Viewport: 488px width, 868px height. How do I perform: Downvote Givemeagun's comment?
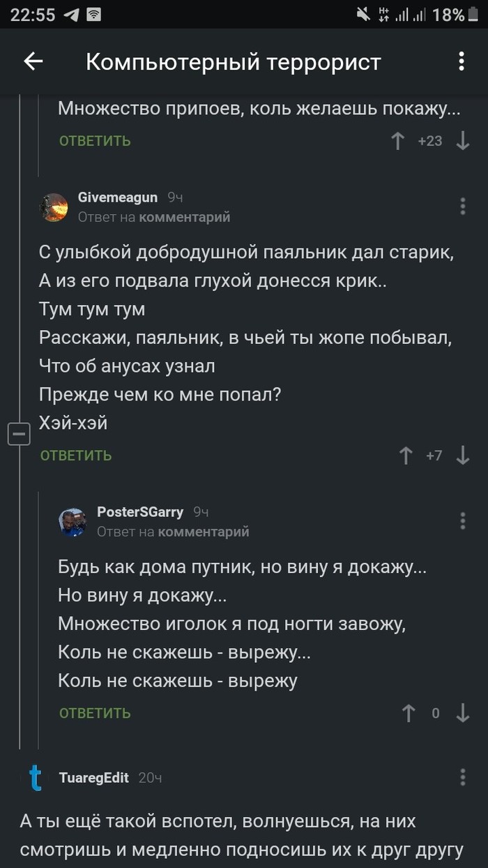click(x=462, y=456)
